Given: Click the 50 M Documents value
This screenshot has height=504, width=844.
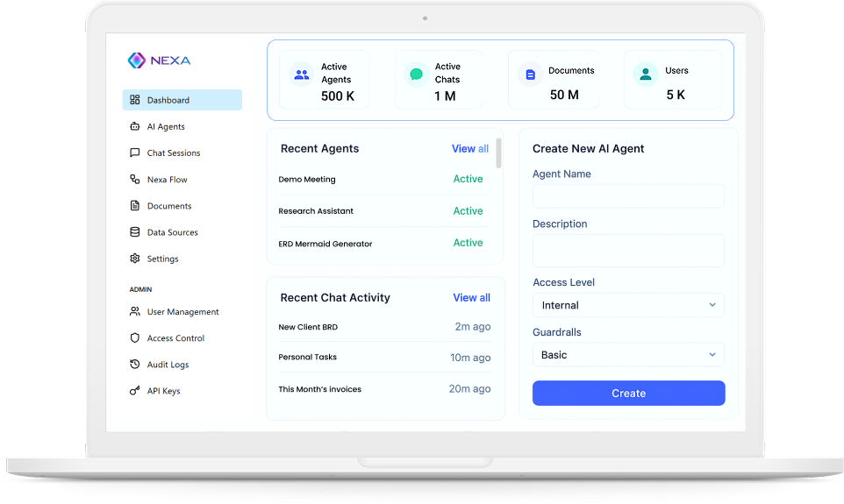Looking at the screenshot, I should (564, 95).
